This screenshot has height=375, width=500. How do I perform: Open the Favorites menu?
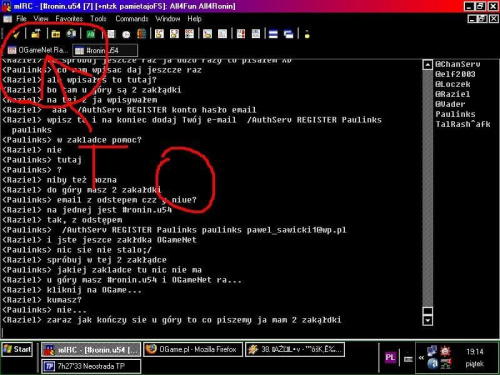coord(69,19)
